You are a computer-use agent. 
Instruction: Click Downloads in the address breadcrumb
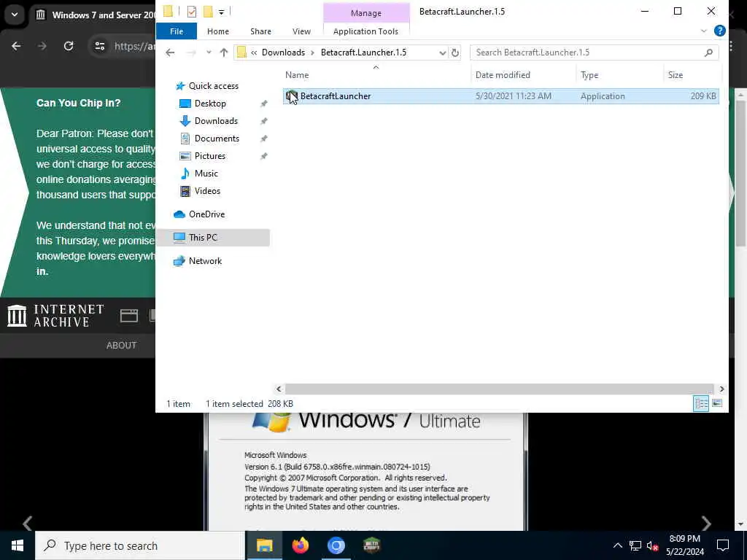pos(283,52)
